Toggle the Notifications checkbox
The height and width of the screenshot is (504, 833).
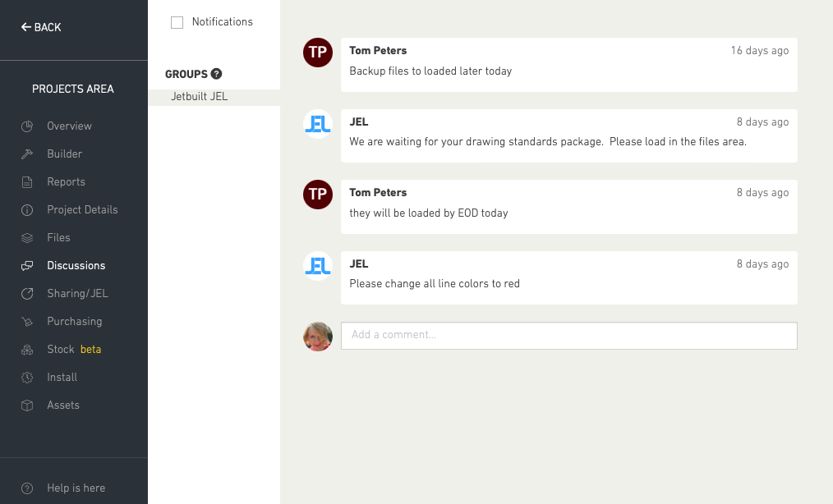pos(177,22)
